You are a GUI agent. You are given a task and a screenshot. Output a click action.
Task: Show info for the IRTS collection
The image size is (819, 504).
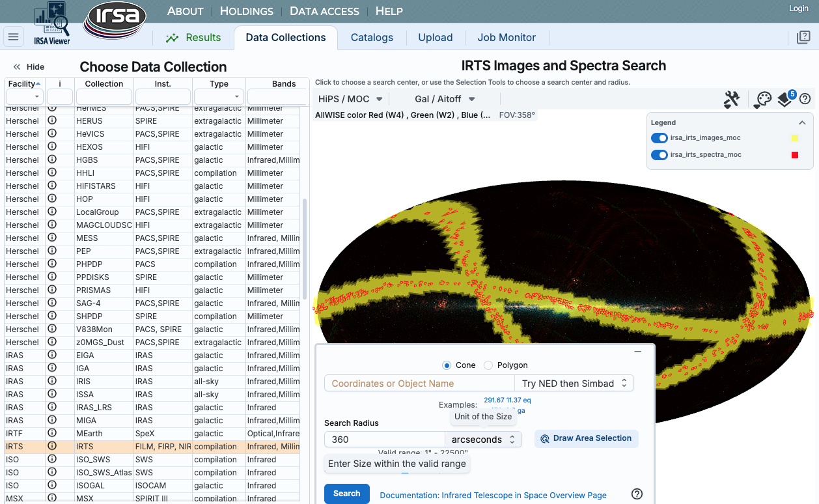pos(52,446)
